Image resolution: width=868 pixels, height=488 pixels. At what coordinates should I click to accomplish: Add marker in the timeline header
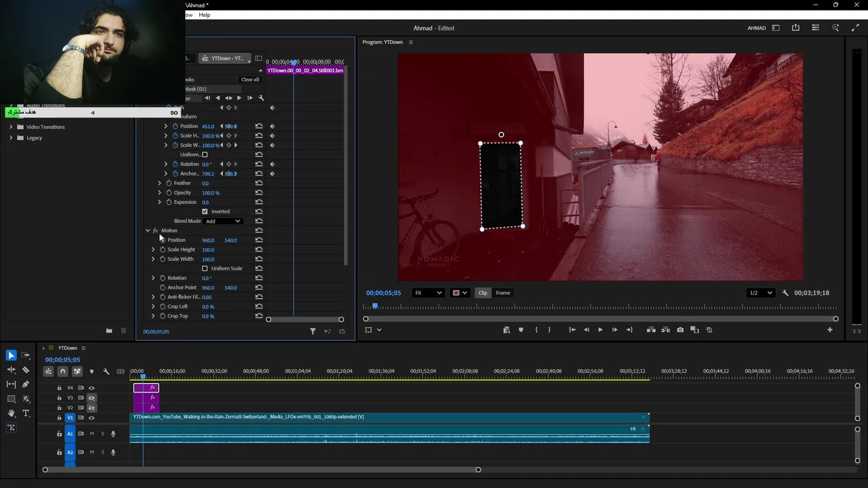tap(92, 371)
